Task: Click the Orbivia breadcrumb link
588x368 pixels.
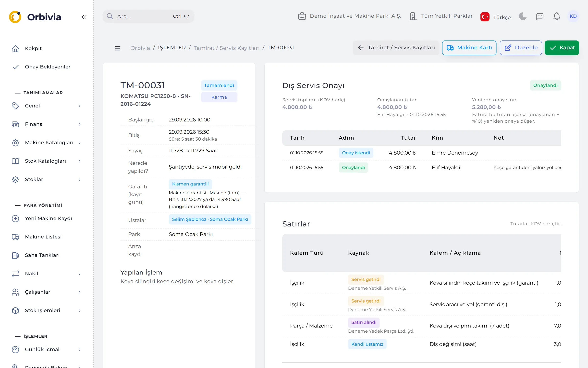Action: coord(140,48)
